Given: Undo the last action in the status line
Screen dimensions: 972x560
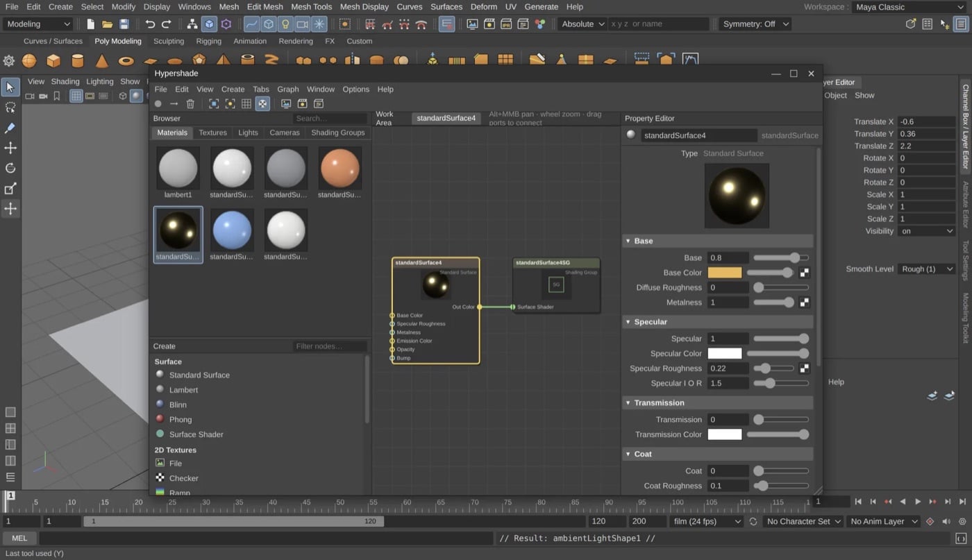Looking at the screenshot, I should 150,24.
